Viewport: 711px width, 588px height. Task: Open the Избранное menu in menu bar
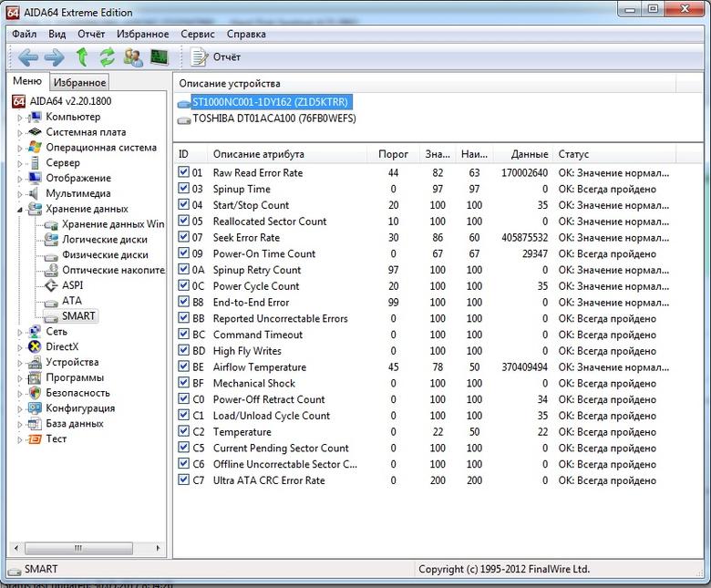[x=142, y=34]
